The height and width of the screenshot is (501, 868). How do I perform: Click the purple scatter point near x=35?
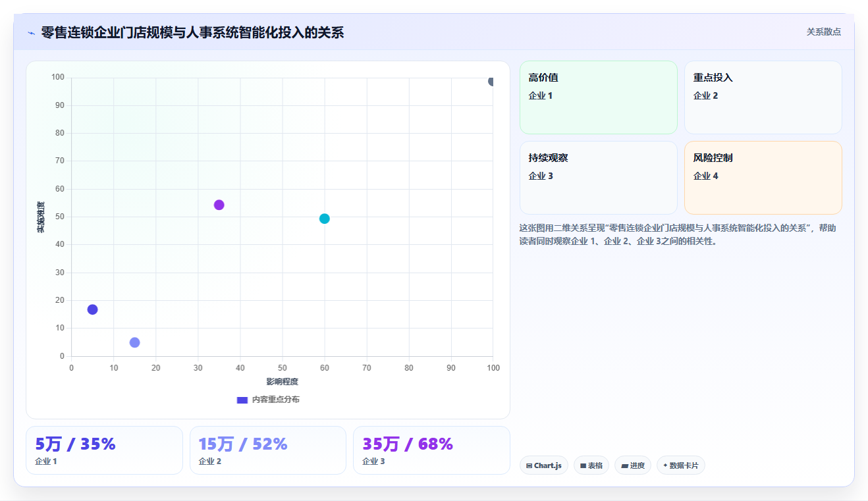pos(219,205)
